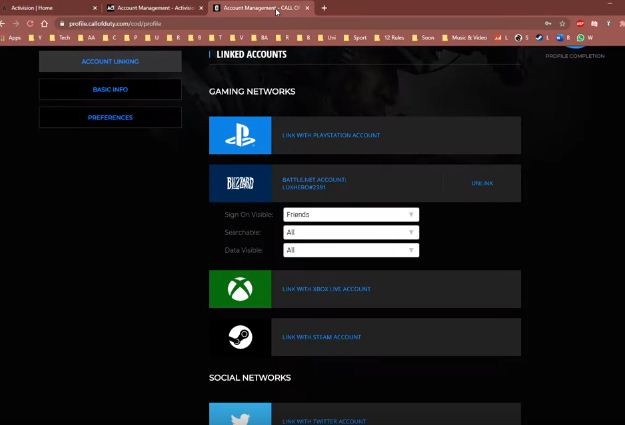Image resolution: width=625 pixels, height=425 pixels.
Task: Open the Account Linking sidebar section
Action: [x=110, y=61]
